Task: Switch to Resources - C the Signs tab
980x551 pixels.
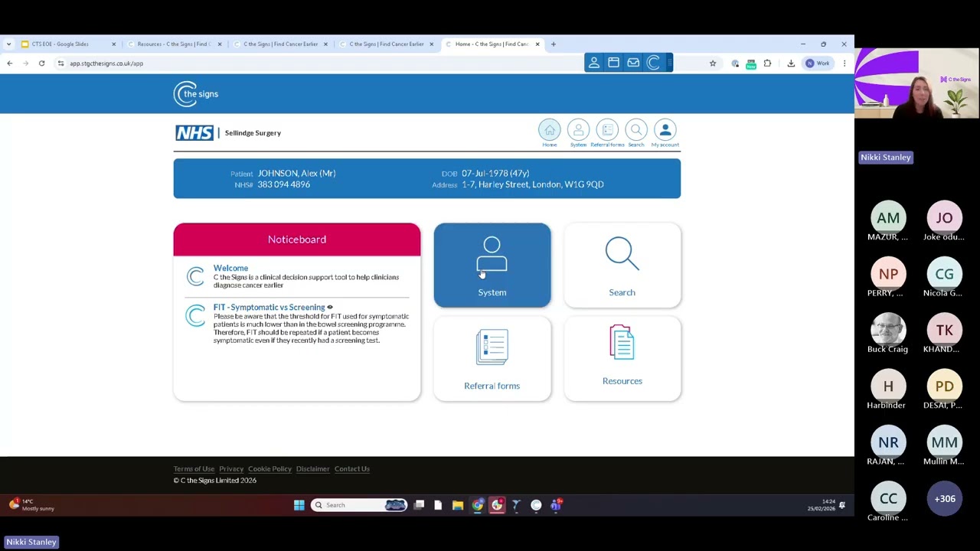Action: pos(173,44)
